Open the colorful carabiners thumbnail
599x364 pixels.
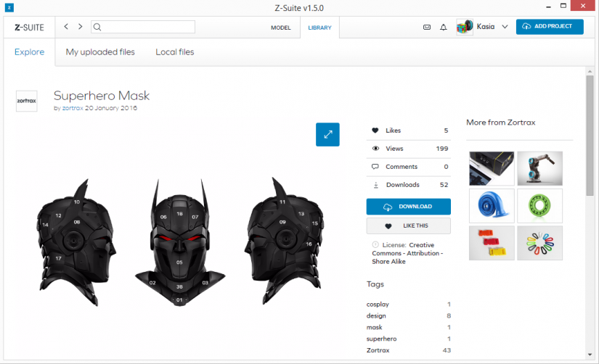(x=539, y=243)
